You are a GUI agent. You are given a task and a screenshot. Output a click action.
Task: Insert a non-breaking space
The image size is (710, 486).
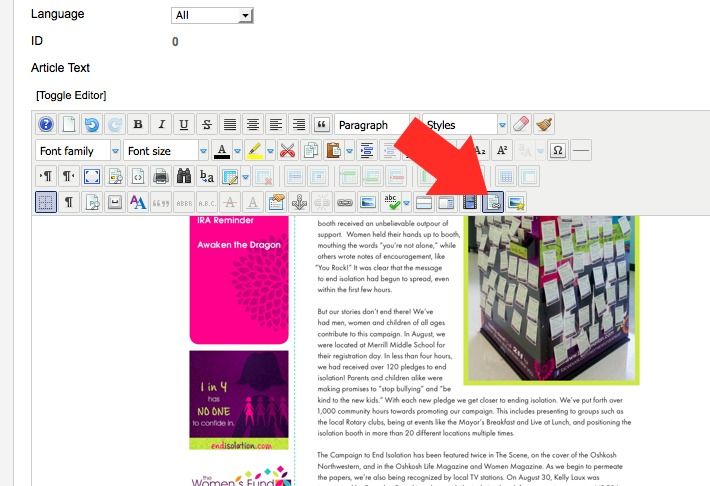(115, 202)
